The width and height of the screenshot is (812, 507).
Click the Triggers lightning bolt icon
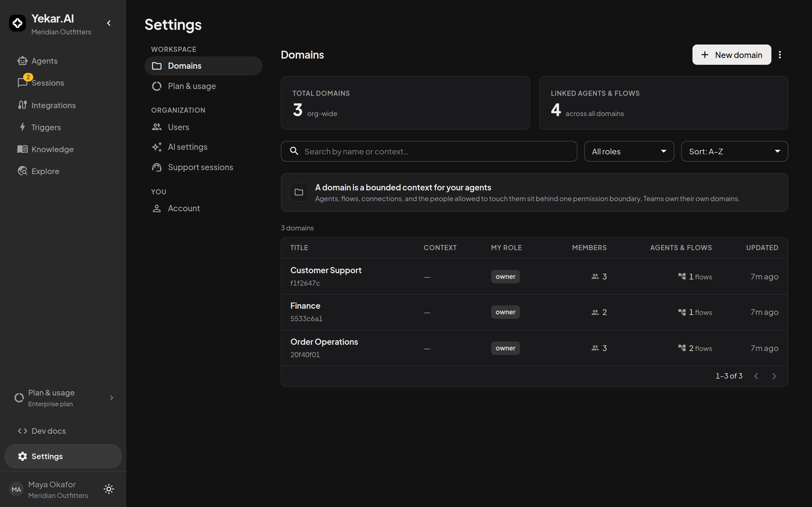[x=23, y=127]
